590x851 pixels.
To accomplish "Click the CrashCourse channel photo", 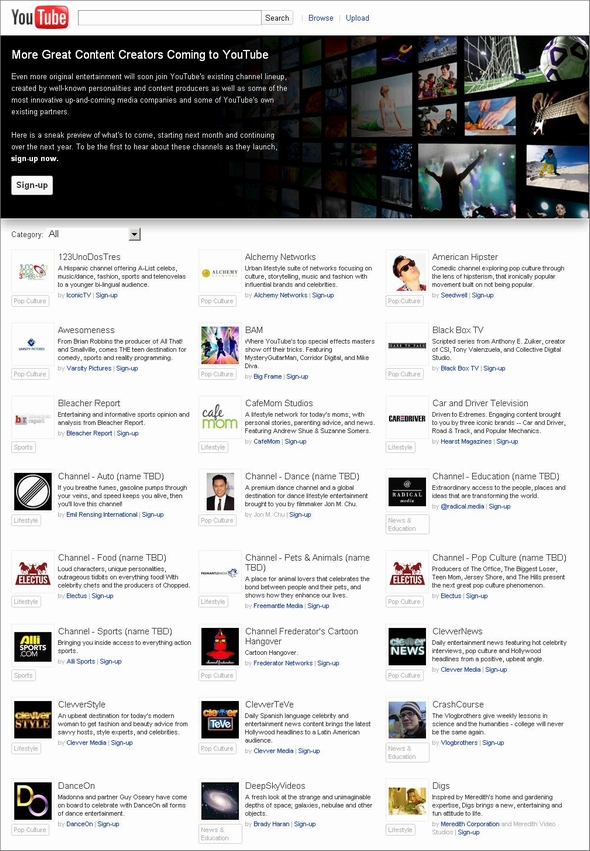I will (407, 719).
